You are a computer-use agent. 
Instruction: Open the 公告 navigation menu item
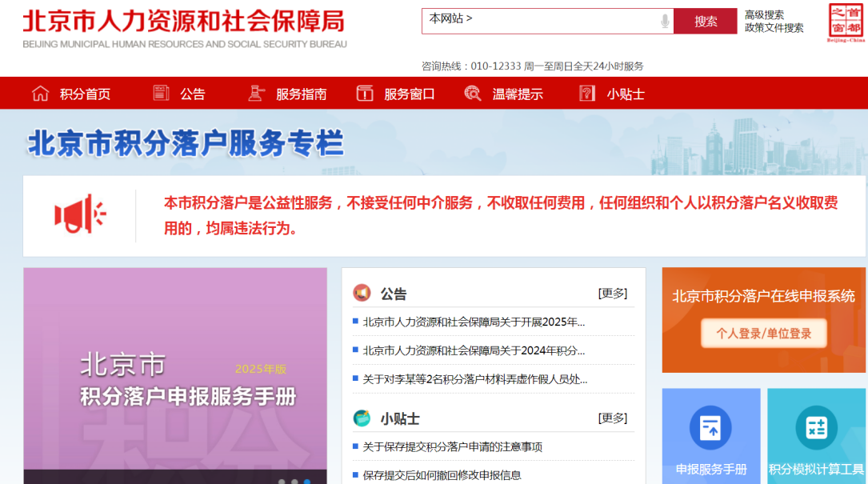point(193,94)
